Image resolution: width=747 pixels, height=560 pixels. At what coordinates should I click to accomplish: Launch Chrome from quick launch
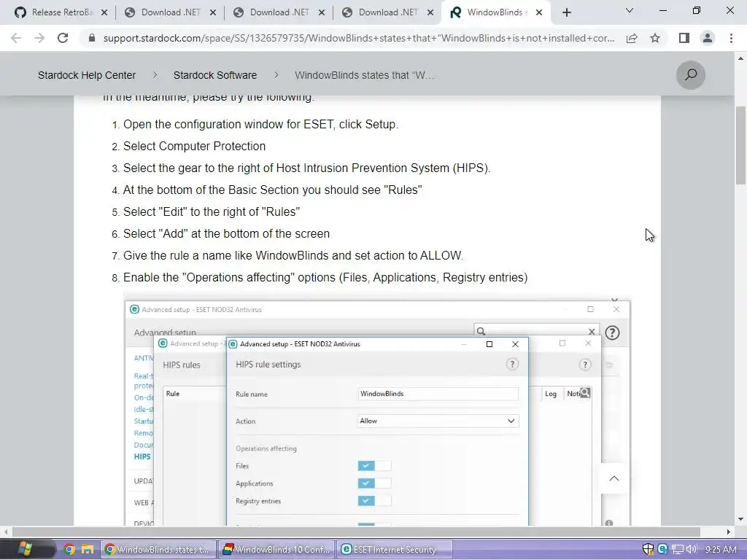point(69,550)
